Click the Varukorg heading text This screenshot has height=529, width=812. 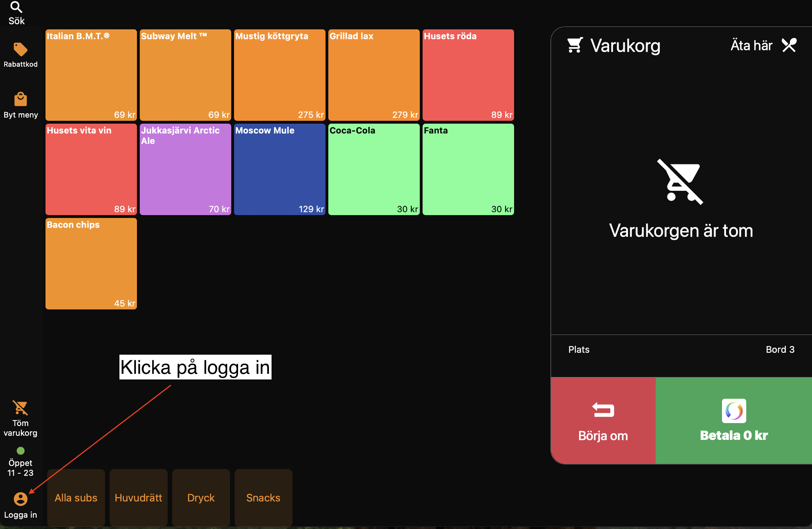click(x=625, y=46)
